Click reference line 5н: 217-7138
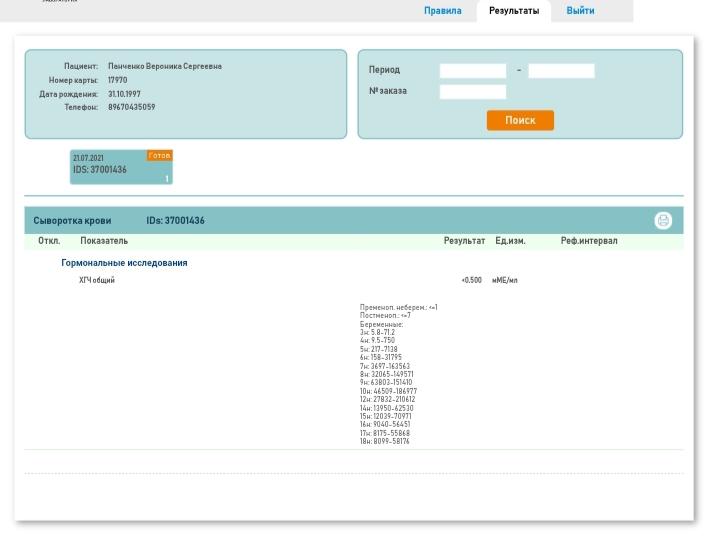The width and height of the screenshot is (719, 539). (379, 349)
